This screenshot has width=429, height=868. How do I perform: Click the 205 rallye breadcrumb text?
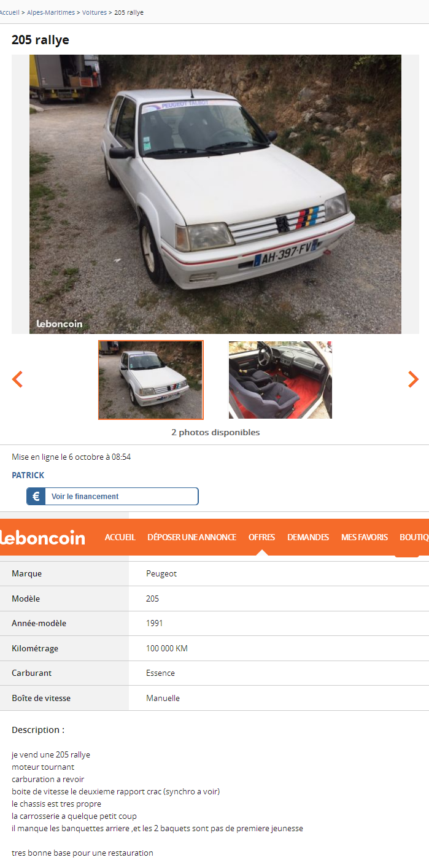click(129, 12)
